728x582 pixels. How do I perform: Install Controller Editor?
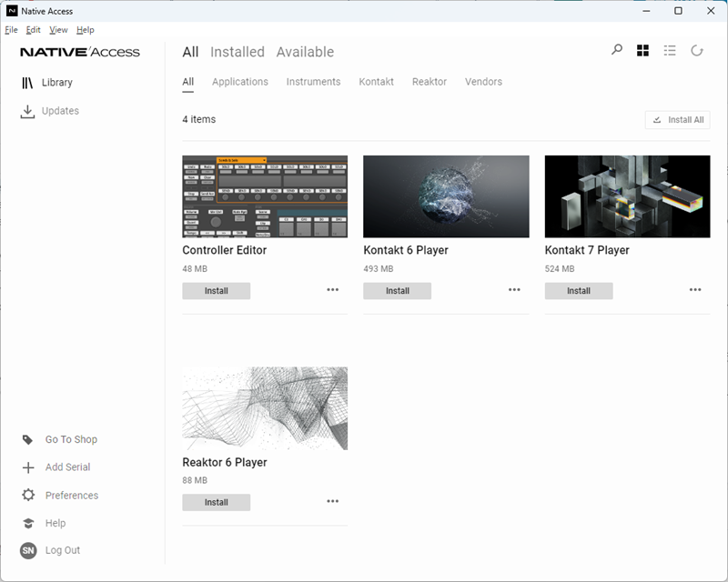point(217,291)
